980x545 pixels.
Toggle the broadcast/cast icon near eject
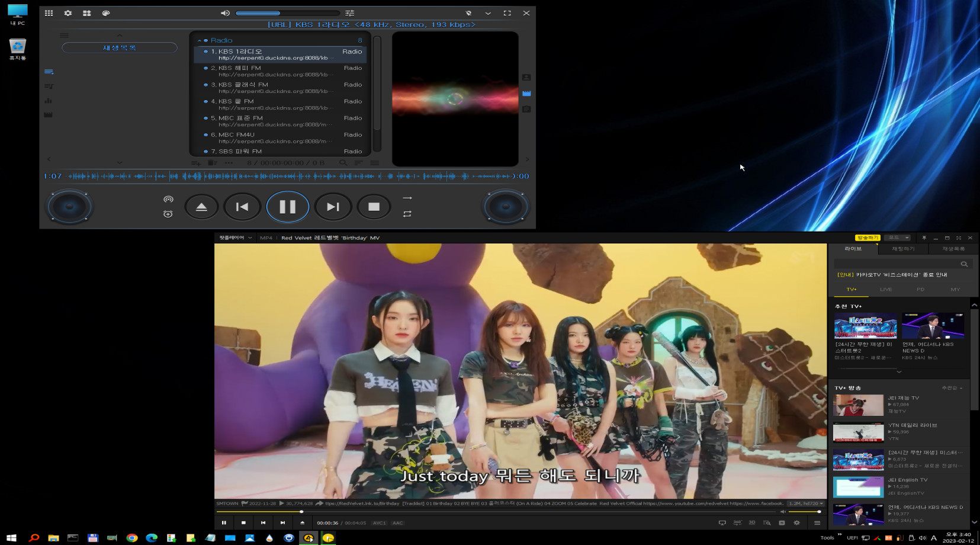pyautogui.click(x=168, y=199)
